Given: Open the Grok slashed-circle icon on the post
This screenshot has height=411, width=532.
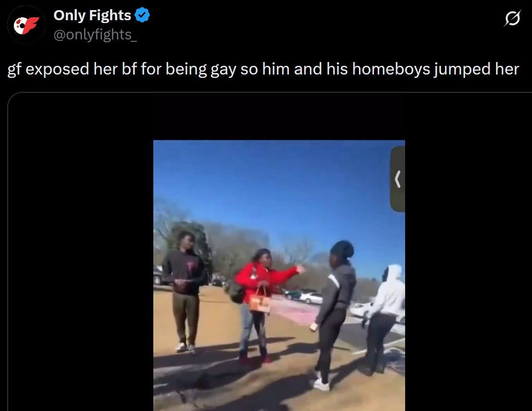Looking at the screenshot, I should coord(512,18).
